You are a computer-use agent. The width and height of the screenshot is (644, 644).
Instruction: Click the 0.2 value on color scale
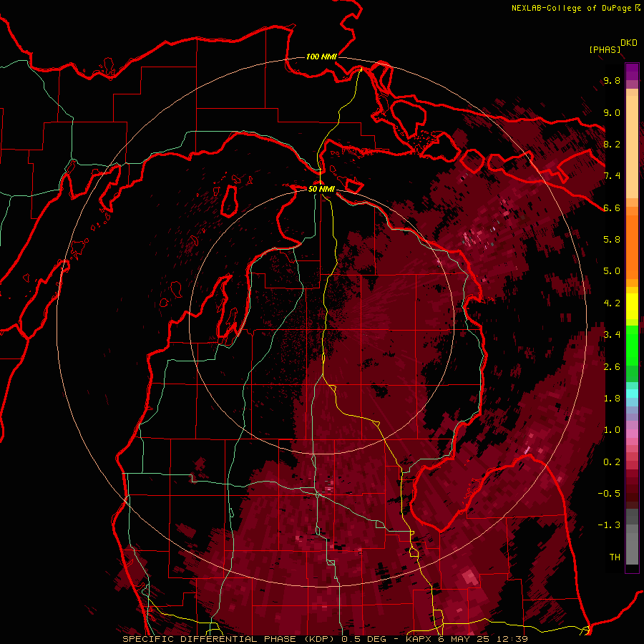(612, 462)
